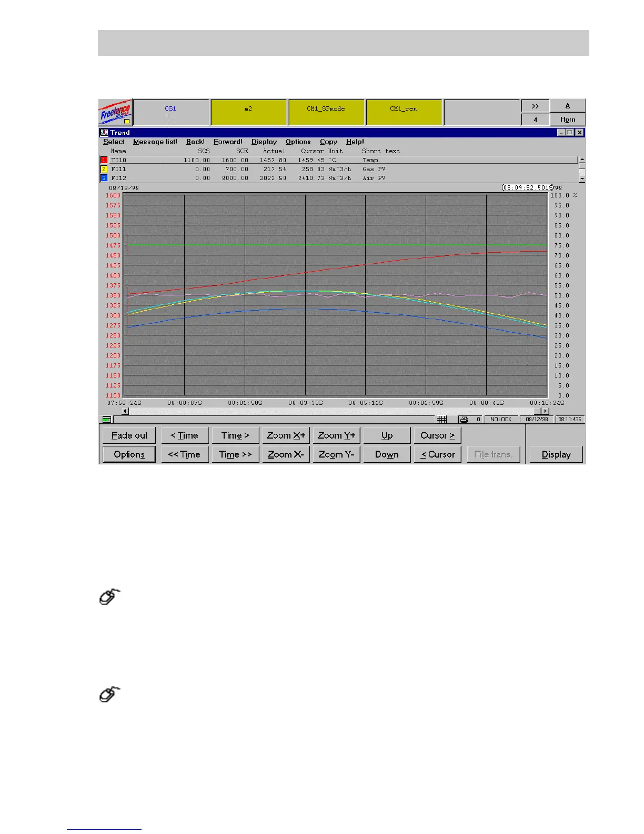Click the Zoom Y+ button

tap(337, 435)
